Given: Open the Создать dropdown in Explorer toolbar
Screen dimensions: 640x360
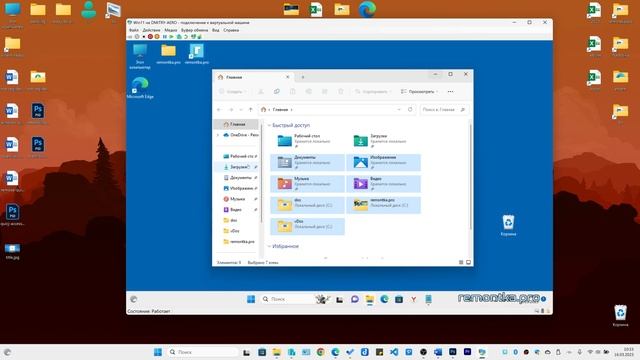Looking at the screenshot, I should point(232,92).
